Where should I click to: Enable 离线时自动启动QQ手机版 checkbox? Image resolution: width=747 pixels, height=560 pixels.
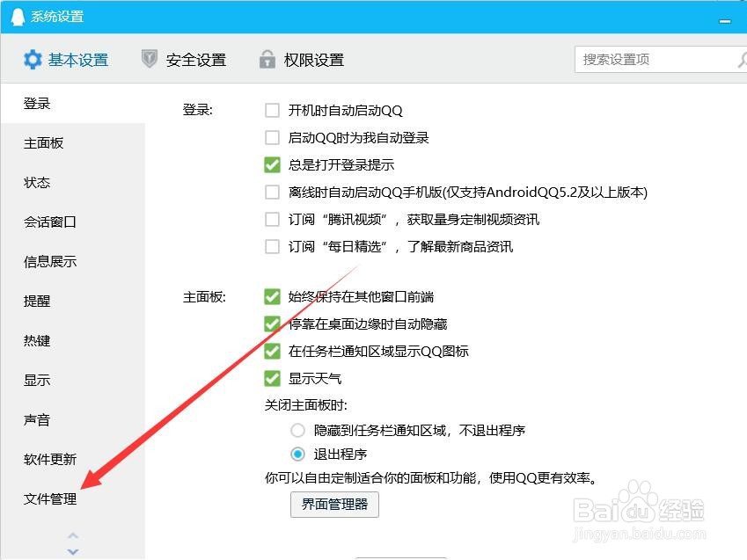[272, 193]
